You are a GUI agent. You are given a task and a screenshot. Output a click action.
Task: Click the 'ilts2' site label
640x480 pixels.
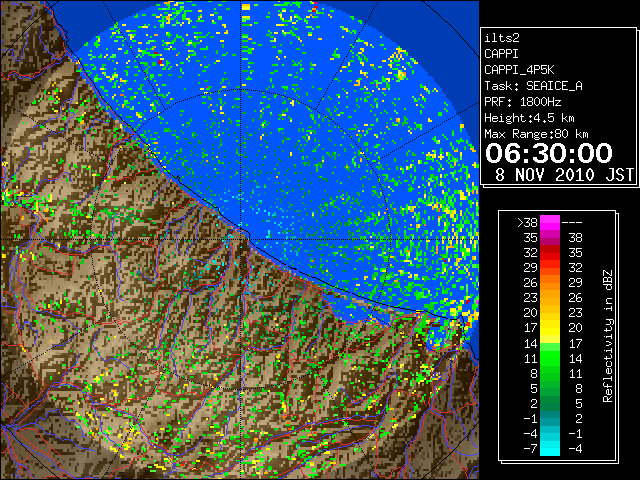(x=502, y=38)
